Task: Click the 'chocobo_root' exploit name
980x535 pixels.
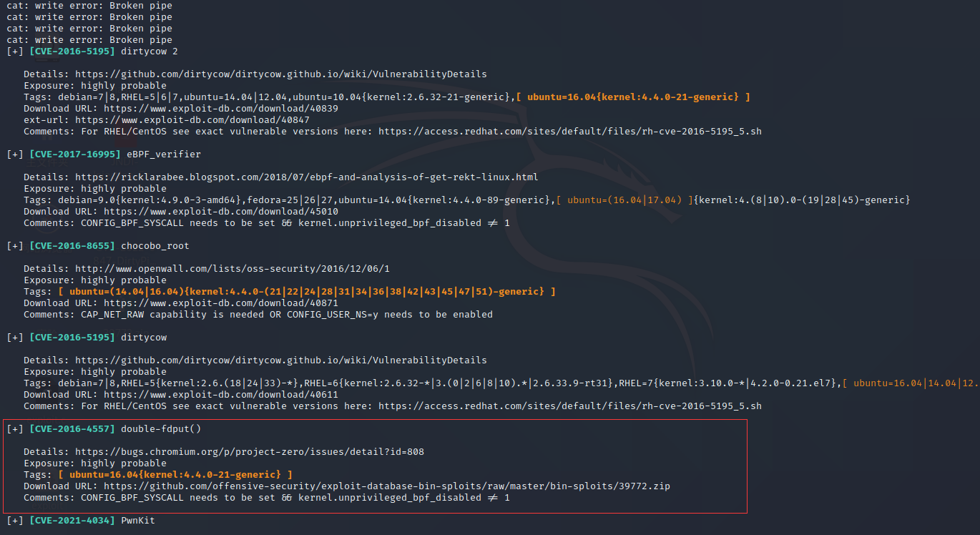Action: (155, 246)
